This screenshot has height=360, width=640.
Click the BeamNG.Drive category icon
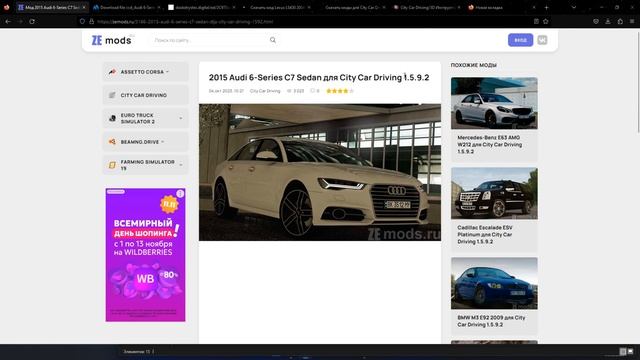(x=112, y=142)
